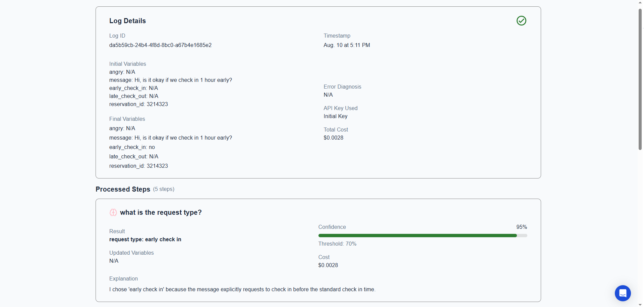Click the 95% confidence value
The width and height of the screenshot is (644, 307).
(x=522, y=227)
